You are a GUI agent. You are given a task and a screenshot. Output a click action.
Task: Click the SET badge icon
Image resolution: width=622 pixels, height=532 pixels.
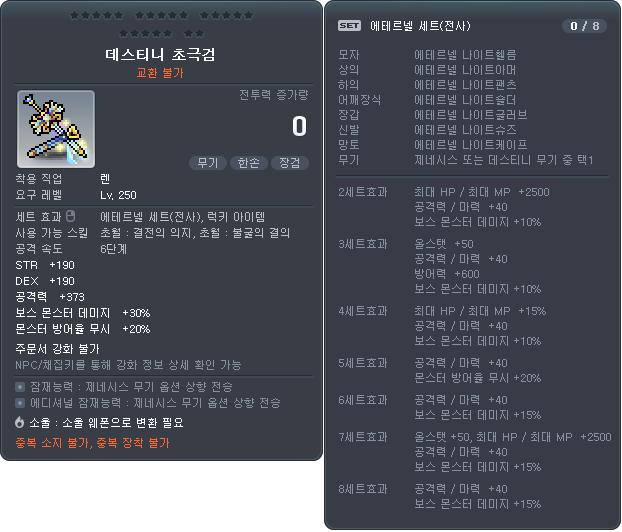pyautogui.click(x=349, y=26)
